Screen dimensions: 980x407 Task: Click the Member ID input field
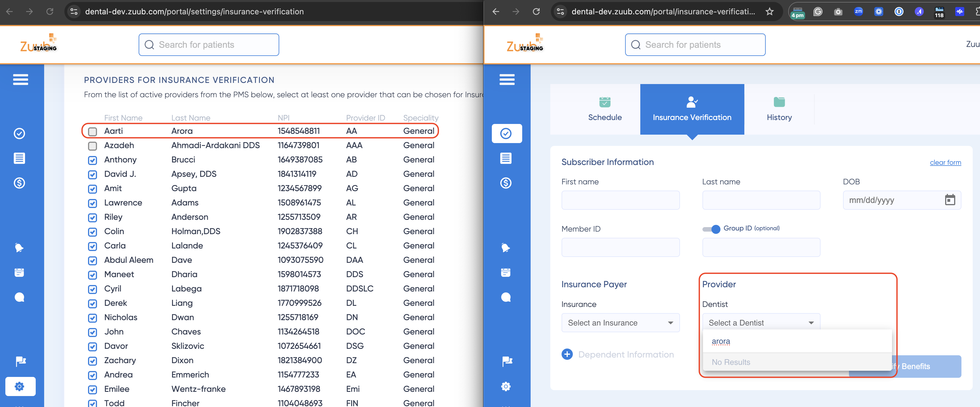click(620, 248)
